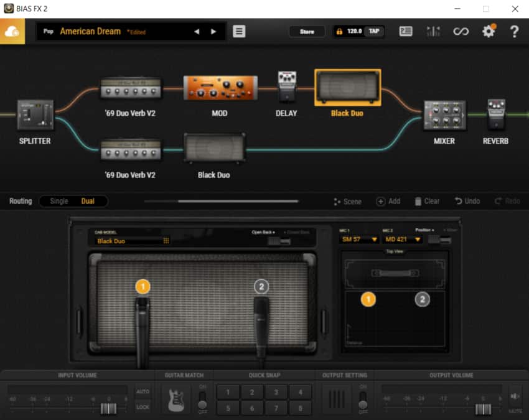Click the help question mark icon

pos(514,31)
